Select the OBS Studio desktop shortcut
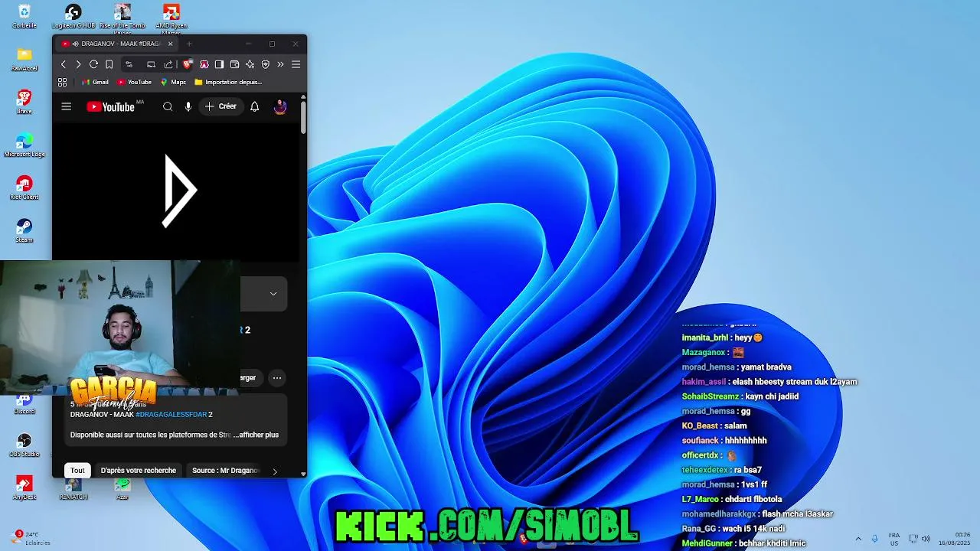This screenshot has height=551, width=980. [x=24, y=445]
